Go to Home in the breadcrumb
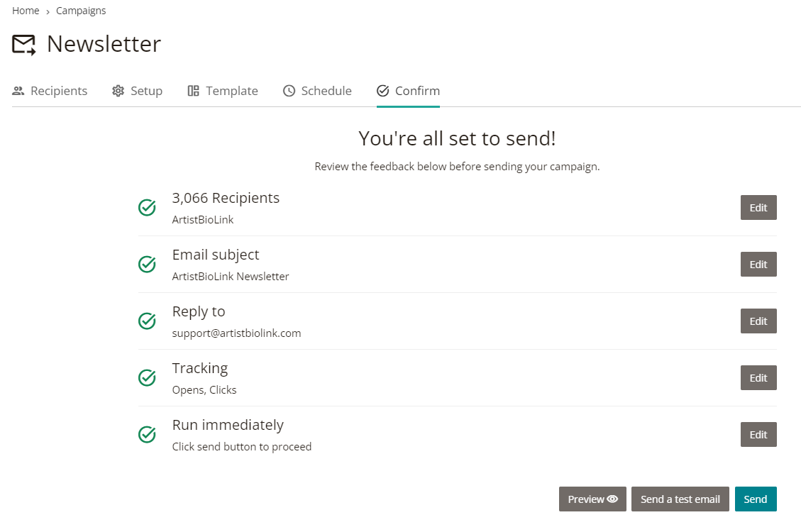This screenshot has height=532, width=801. (x=26, y=11)
